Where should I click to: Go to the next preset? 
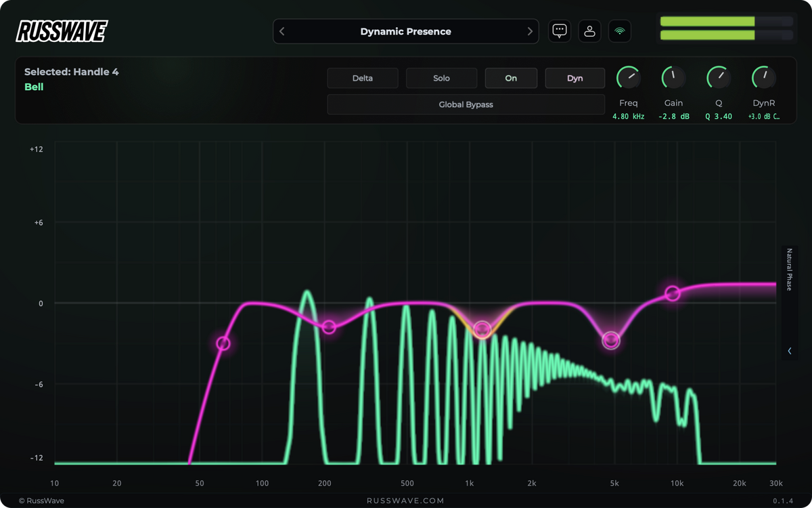click(530, 31)
